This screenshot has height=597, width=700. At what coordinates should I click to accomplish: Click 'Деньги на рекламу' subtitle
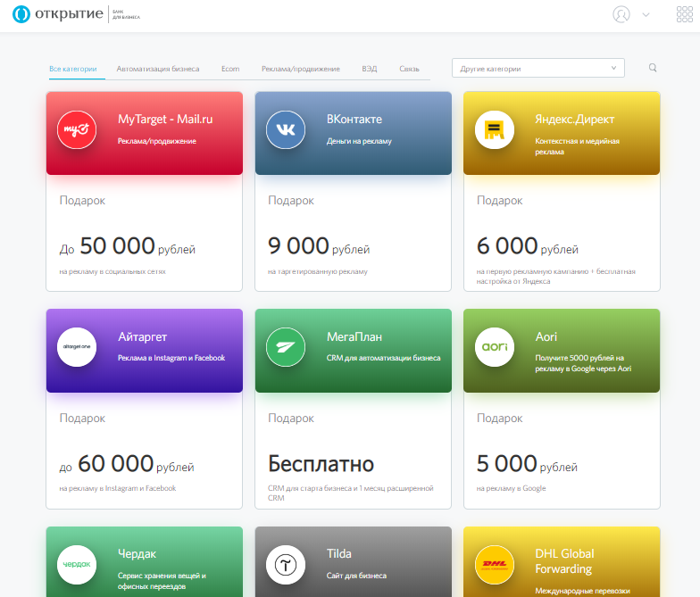click(x=359, y=141)
